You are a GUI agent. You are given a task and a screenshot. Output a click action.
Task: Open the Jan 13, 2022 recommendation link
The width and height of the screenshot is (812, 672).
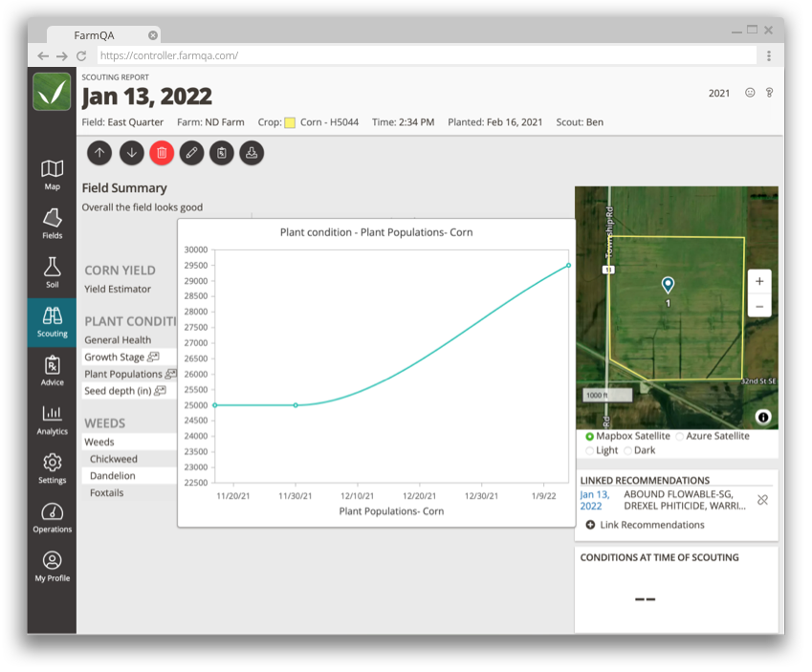coord(595,501)
